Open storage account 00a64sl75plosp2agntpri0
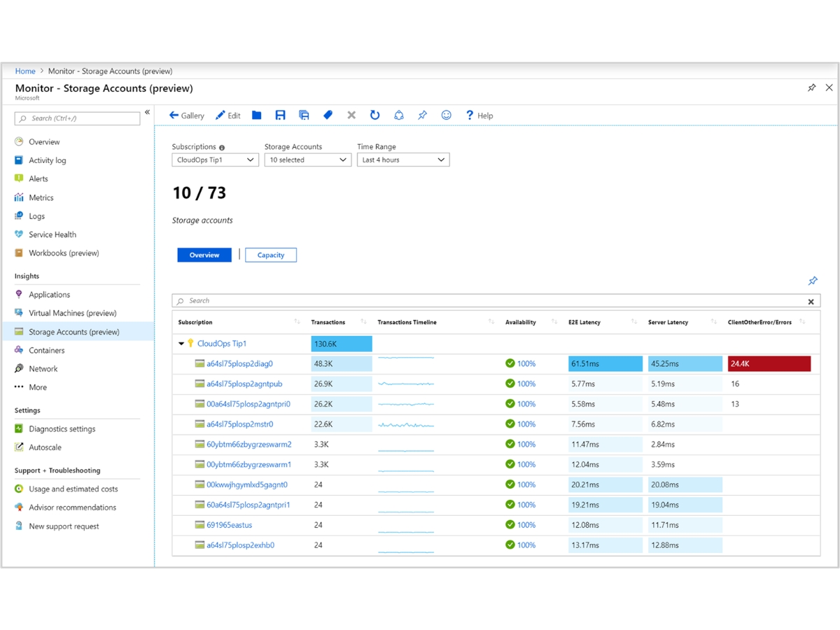840x630 pixels. (x=248, y=404)
